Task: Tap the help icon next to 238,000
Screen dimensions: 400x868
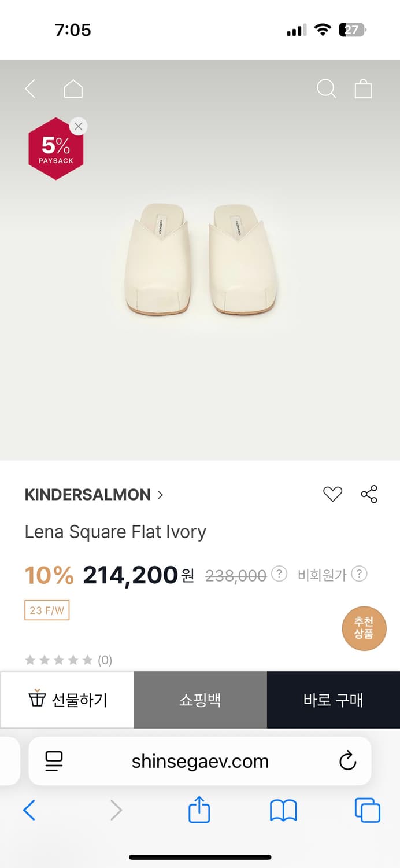Action: [x=279, y=574]
